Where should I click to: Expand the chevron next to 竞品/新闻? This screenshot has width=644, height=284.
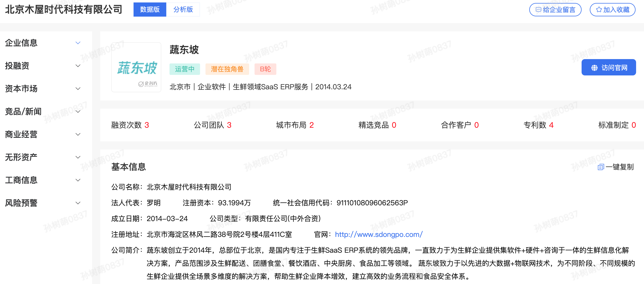(x=78, y=111)
